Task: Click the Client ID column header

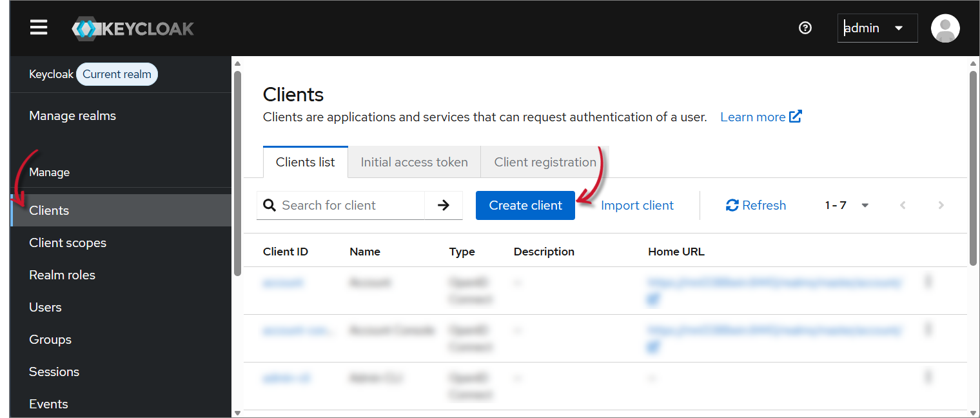Action: (286, 252)
